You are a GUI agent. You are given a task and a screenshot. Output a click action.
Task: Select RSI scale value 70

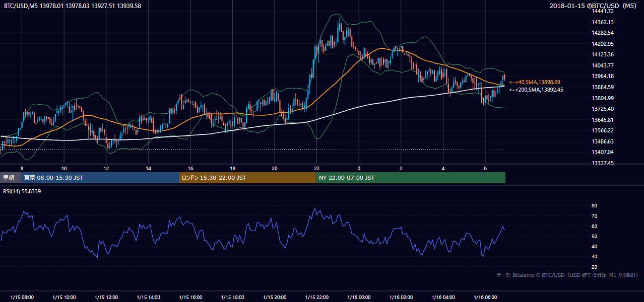pos(594,216)
